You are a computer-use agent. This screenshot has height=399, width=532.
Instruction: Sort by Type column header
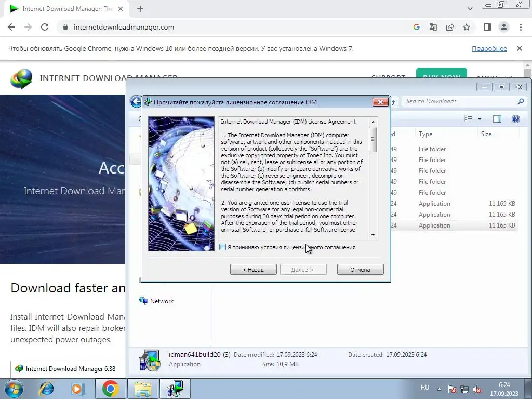[x=425, y=134]
